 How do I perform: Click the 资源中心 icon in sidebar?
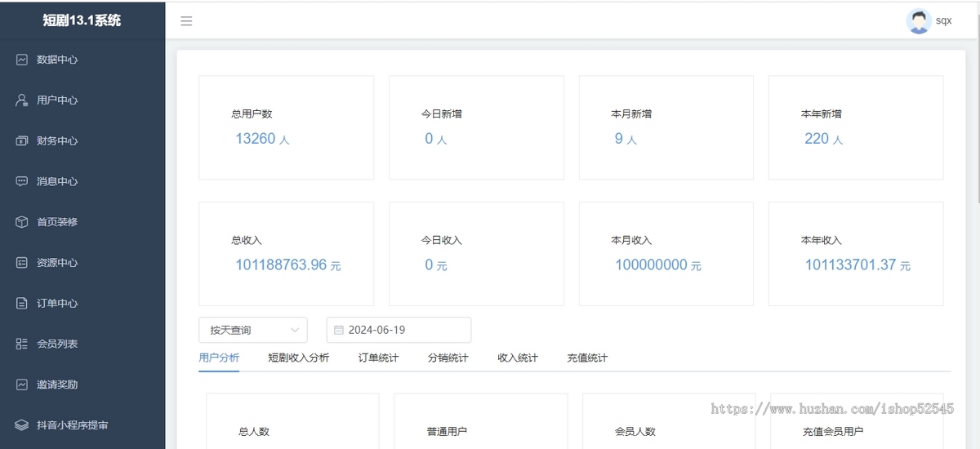22,263
